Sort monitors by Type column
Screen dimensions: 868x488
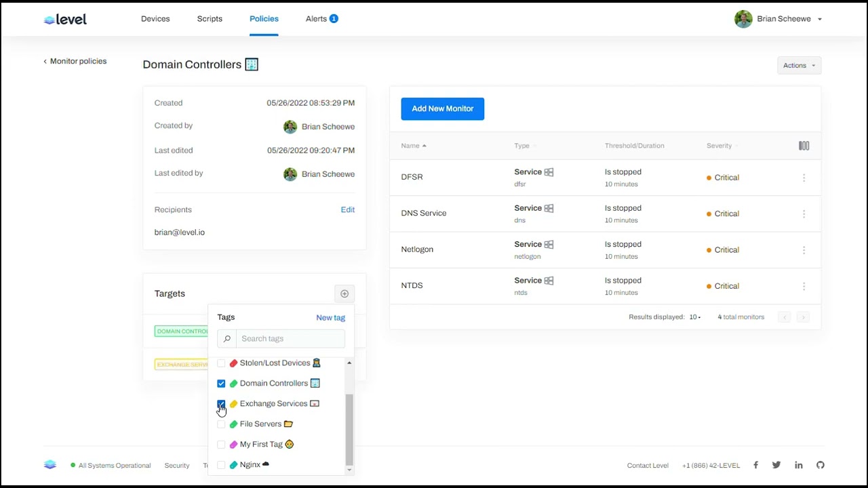[525, 146]
